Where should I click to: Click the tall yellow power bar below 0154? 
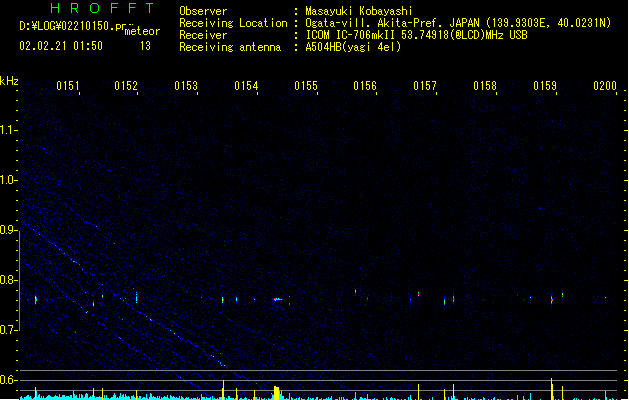pos(276,393)
